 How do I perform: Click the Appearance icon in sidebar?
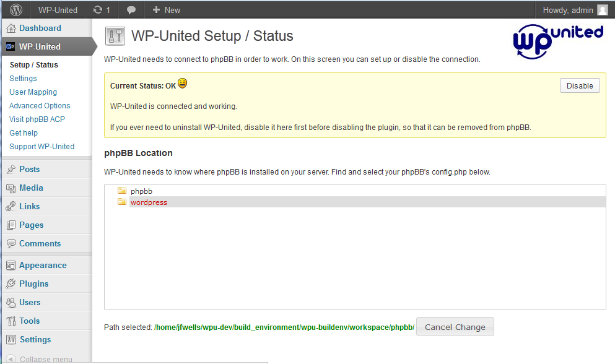click(x=11, y=266)
